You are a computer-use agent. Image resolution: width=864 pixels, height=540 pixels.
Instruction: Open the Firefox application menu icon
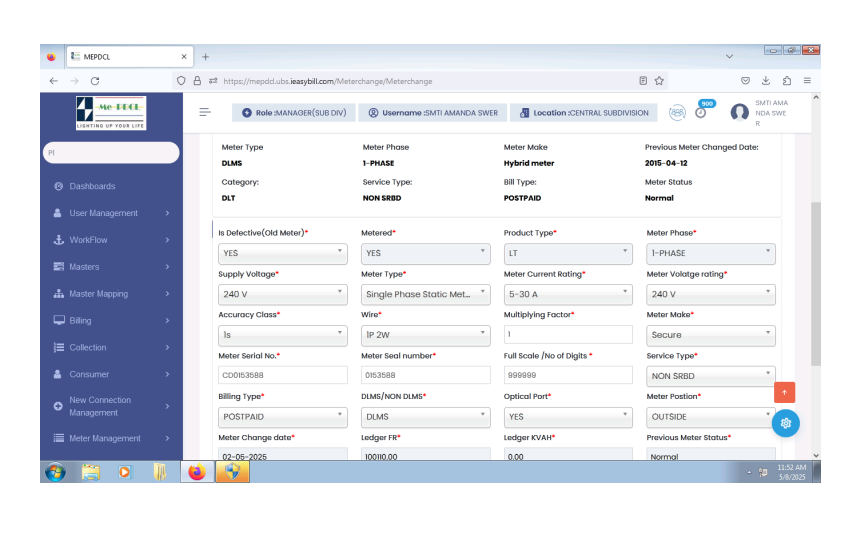tap(807, 80)
